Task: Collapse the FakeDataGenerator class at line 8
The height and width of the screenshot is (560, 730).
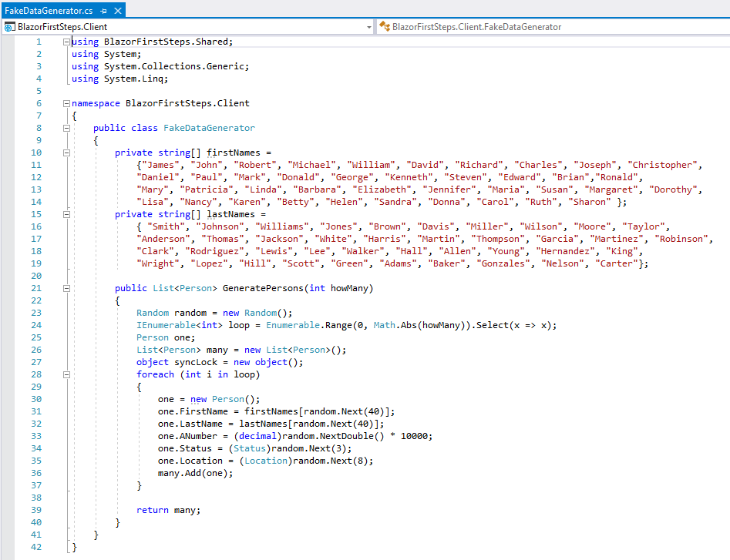Action: coord(66,128)
